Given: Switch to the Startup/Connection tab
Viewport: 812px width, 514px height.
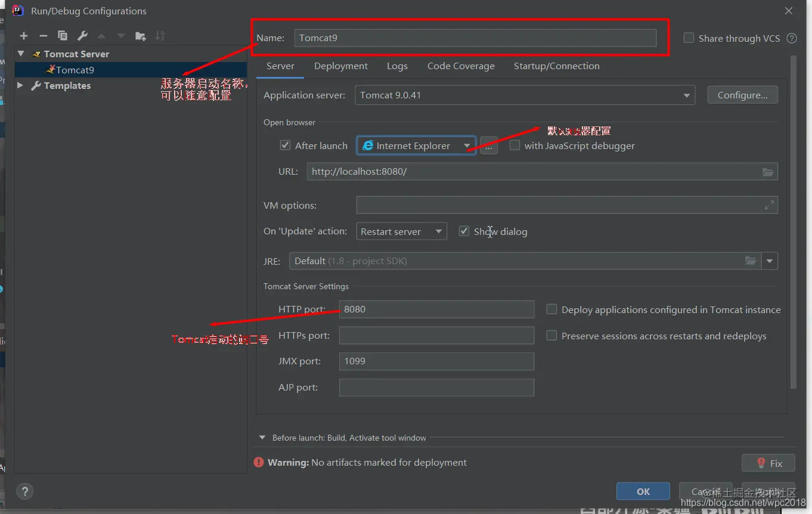Looking at the screenshot, I should [557, 66].
